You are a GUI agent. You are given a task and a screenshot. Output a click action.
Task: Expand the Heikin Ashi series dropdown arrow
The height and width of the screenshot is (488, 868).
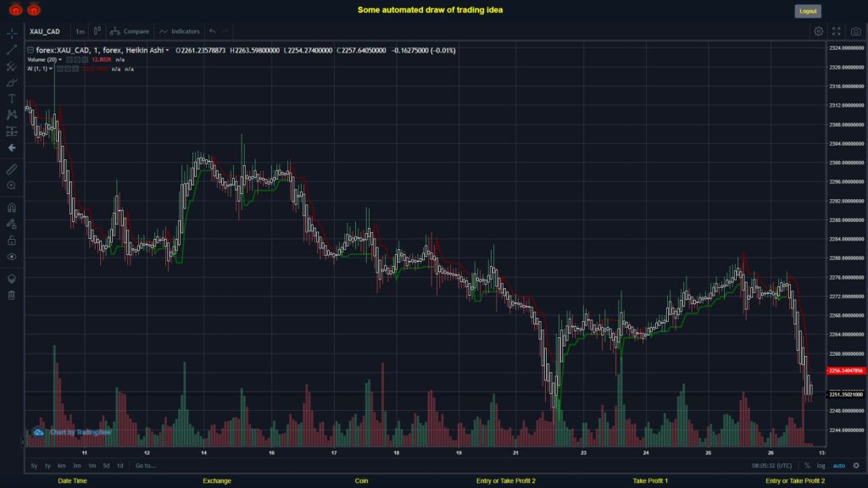(x=167, y=50)
